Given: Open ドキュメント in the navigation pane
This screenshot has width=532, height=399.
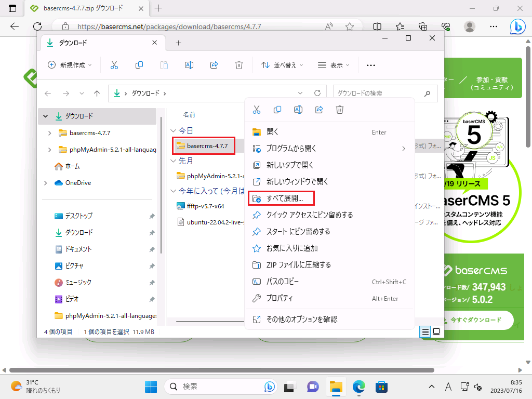Looking at the screenshot, I should [x=78, y=249].
